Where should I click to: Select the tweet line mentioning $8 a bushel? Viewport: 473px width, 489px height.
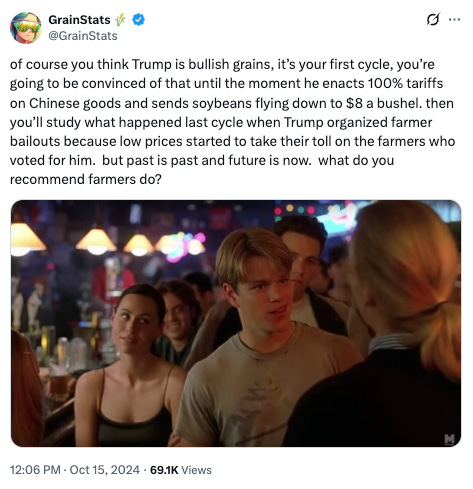coord(232,103)
